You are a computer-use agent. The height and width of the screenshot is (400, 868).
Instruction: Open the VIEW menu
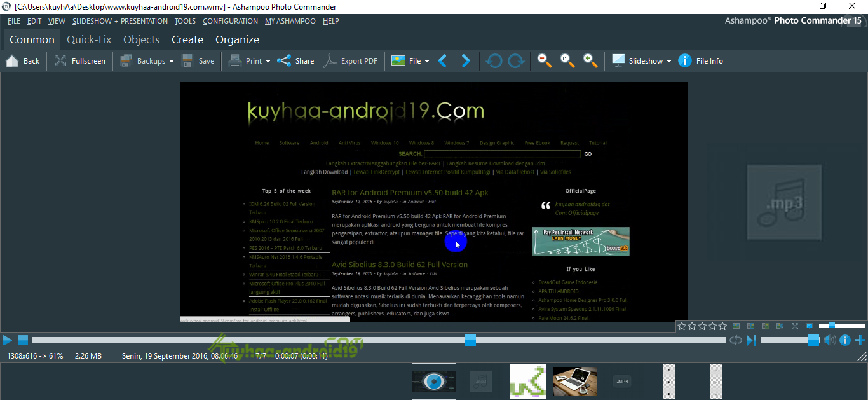[x=57, y=21]
